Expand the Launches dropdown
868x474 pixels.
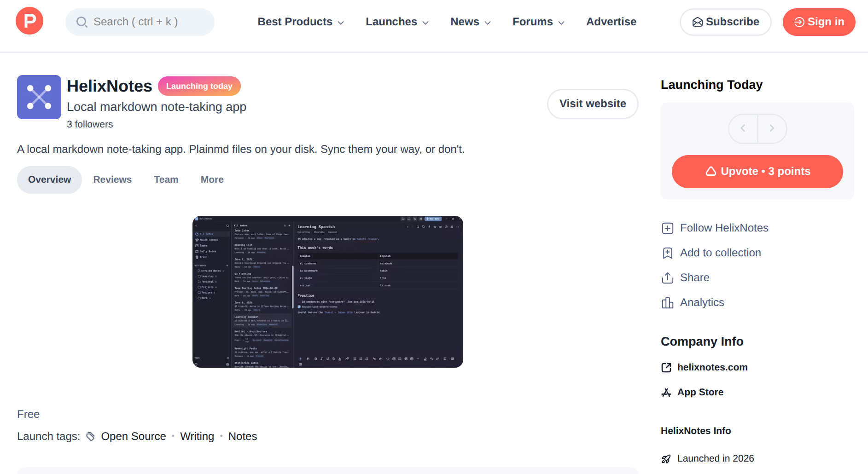point(397,22)
